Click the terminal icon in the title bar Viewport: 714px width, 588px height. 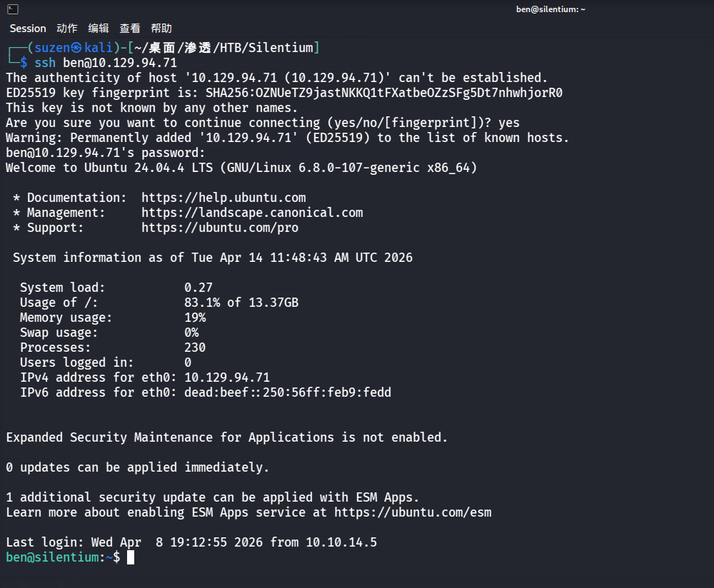[x=14, y=9]
